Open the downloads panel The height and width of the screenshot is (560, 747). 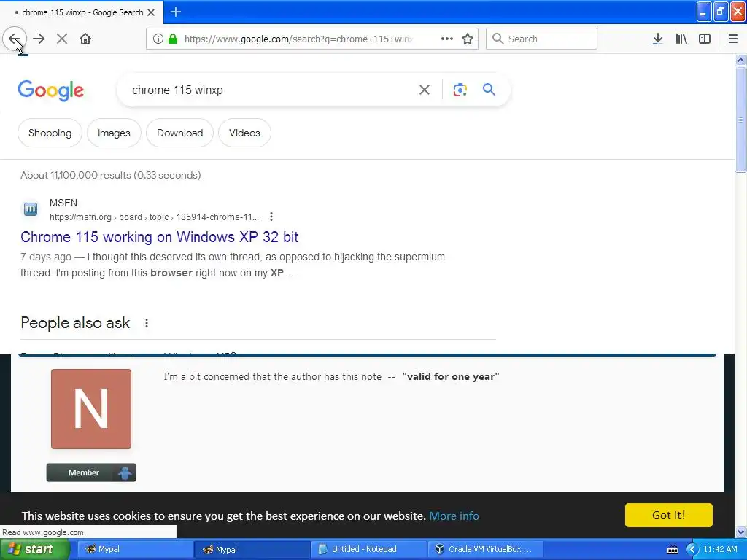[x=658, y=39]
